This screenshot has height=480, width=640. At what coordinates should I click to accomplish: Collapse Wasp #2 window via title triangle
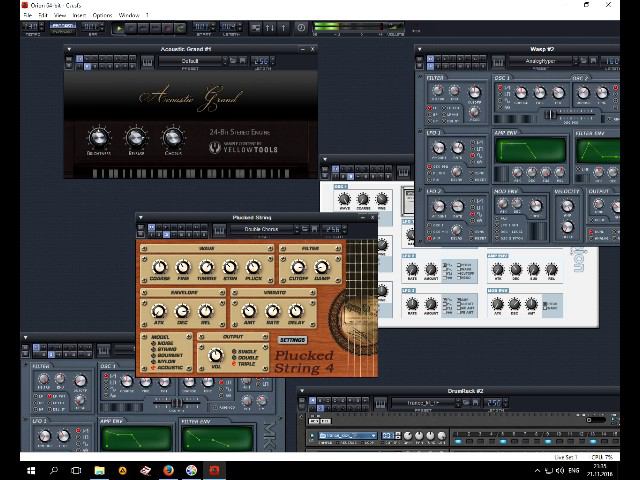click(420, 49)
